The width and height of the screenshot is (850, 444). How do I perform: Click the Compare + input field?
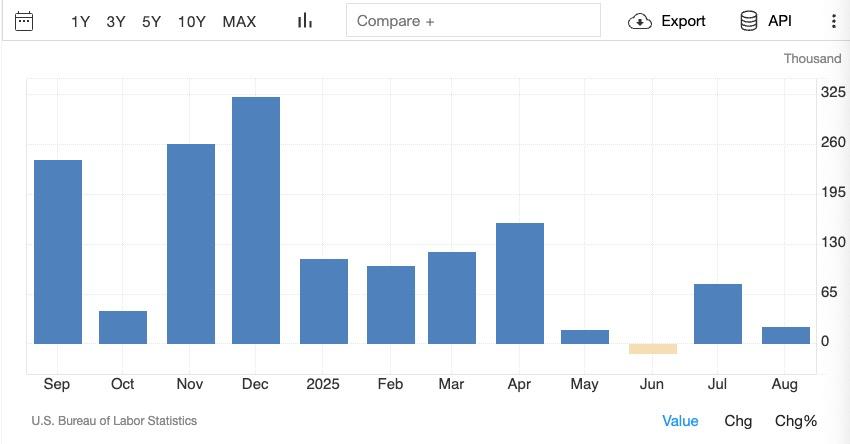click(x=473, y=21)
